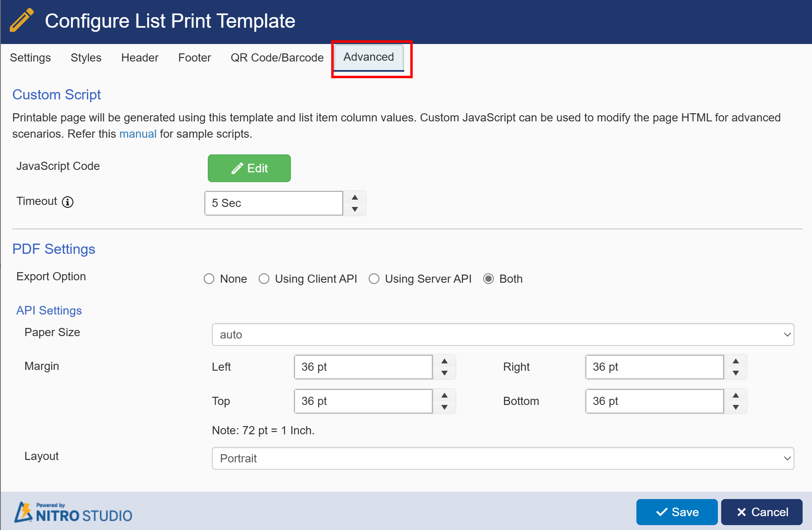Click the Left margin input field
The width and height of the screenshot is (812, 530).
(x=363, y=367)
